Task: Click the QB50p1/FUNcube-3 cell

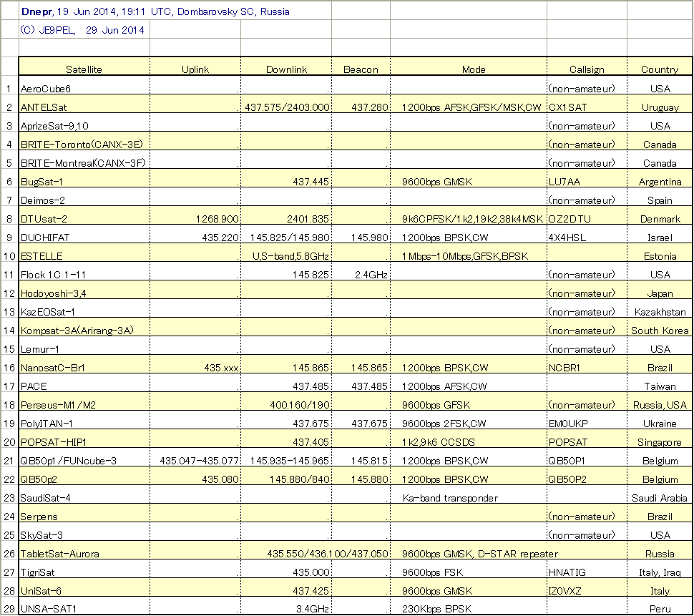Action: 84,456
